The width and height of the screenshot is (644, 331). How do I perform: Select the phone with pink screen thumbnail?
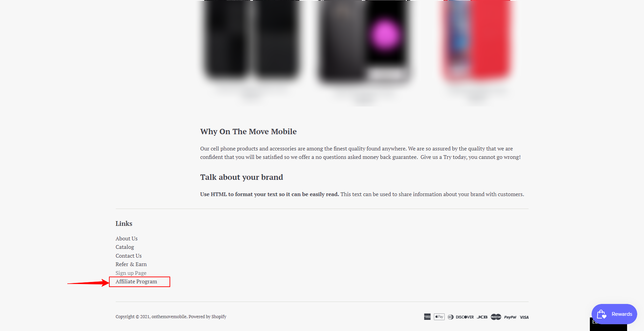click(x=364, y=41)
